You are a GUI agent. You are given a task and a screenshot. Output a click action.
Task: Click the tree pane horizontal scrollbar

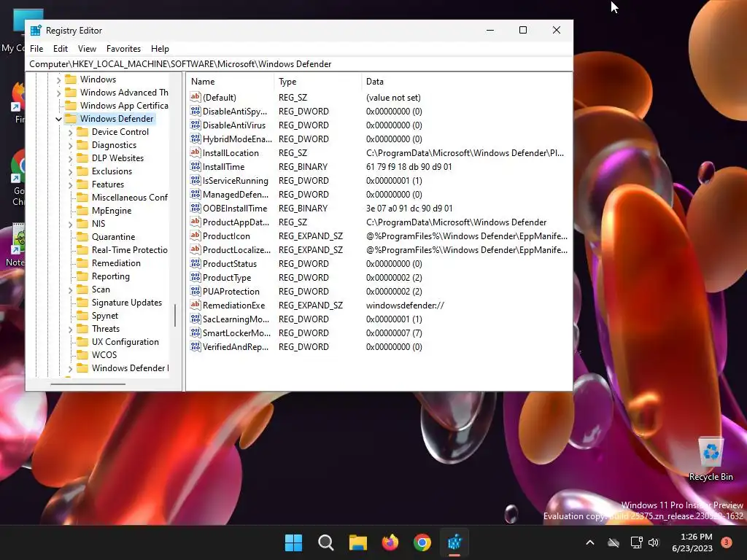click(x=88, y=384)
